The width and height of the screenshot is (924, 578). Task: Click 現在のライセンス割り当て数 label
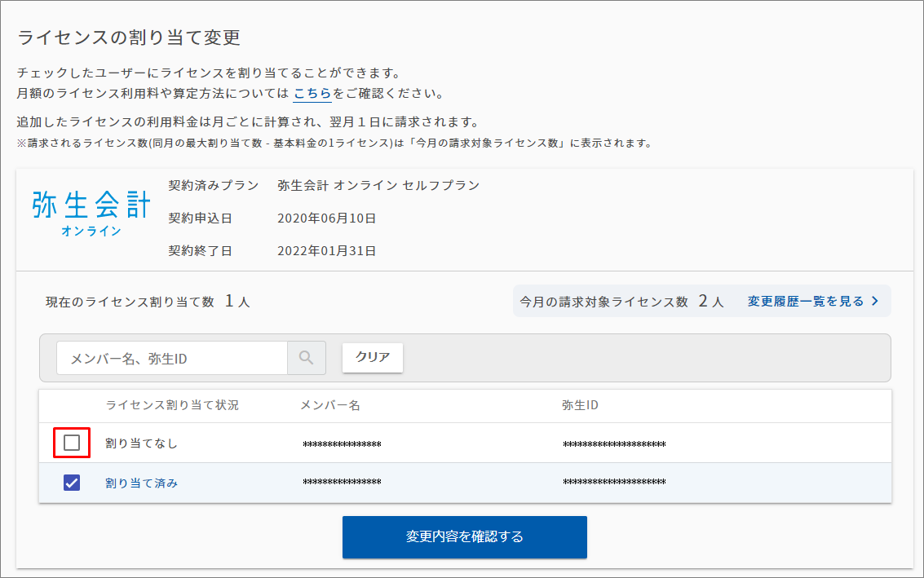pyautogui.click(x=130, y=302)
